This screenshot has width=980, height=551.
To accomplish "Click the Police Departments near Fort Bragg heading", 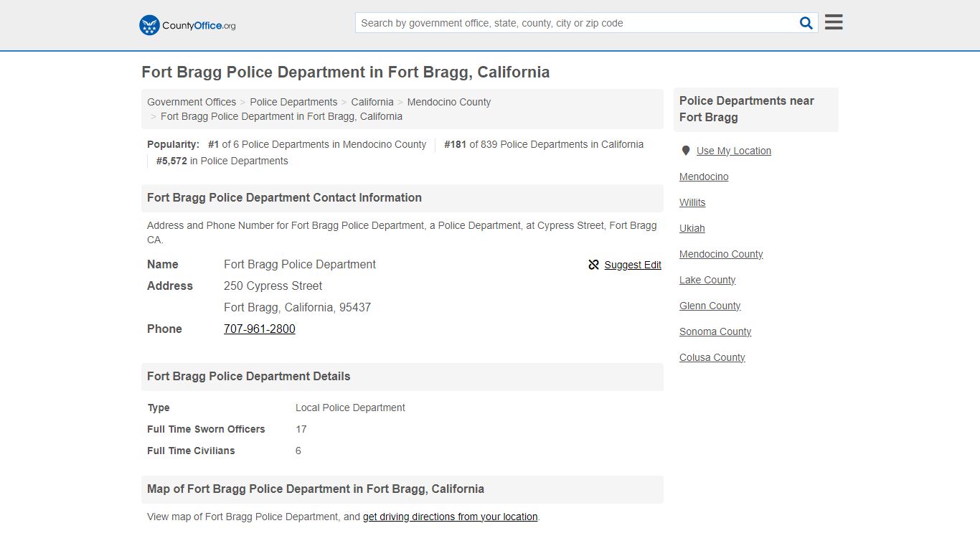I will click(756, 109).
